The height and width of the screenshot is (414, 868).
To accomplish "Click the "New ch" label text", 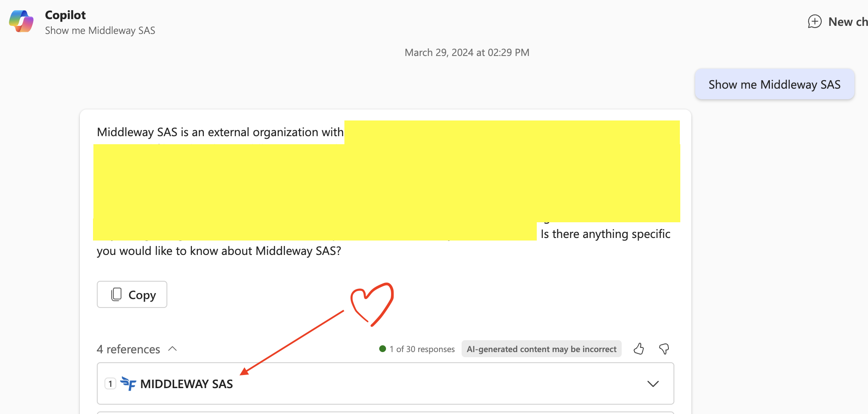I will click(x=847, y=22).
